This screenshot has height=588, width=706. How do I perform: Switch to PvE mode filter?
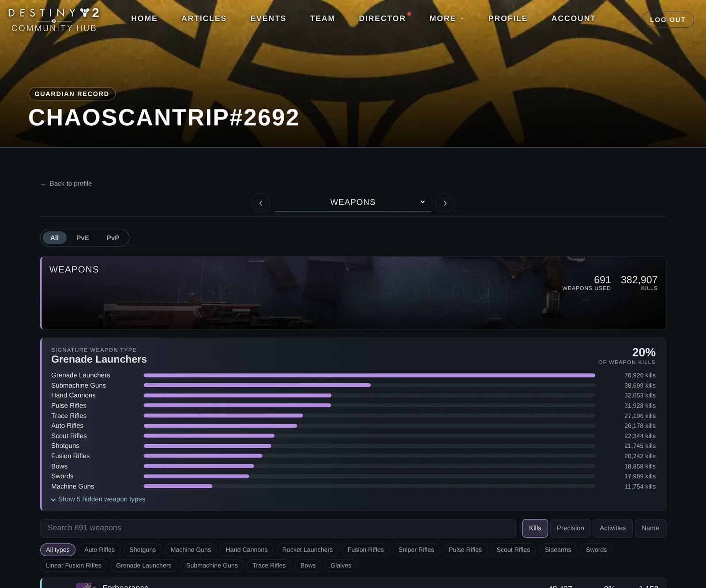tap(83, 238)
